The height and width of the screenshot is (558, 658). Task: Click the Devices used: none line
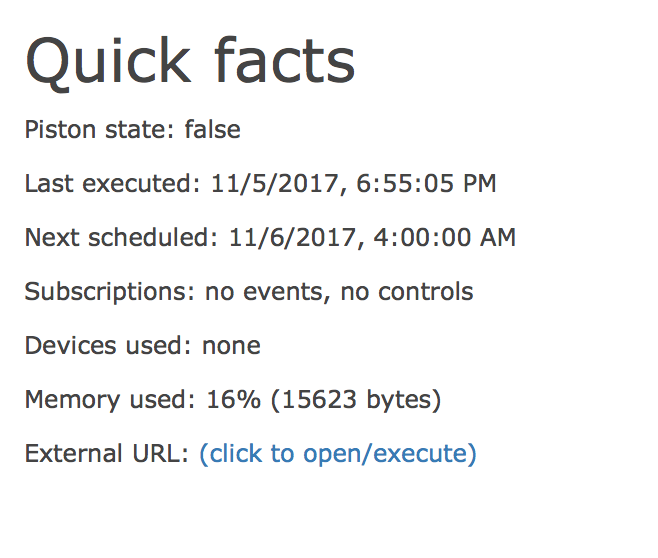coord(143,345)
